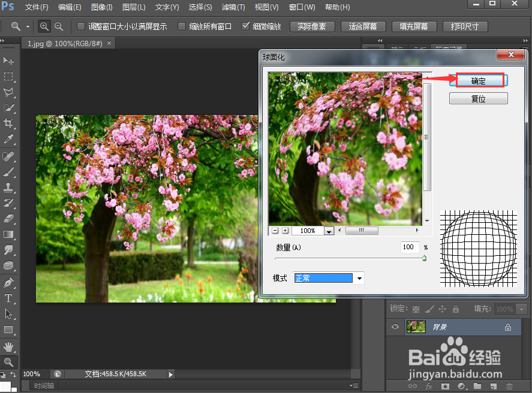The image size is (532, 393).
Task: Select the History Brush tool
Action: pos(8,203)
